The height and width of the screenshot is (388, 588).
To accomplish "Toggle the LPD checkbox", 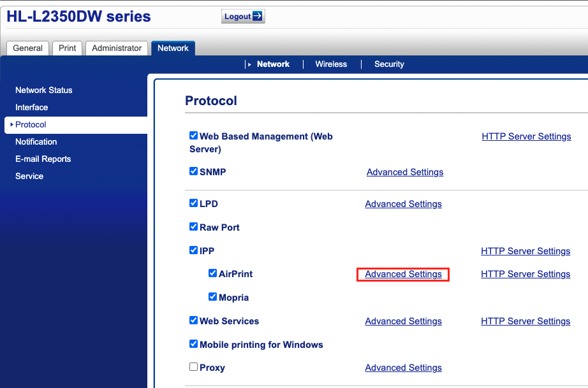I will 193,203.
